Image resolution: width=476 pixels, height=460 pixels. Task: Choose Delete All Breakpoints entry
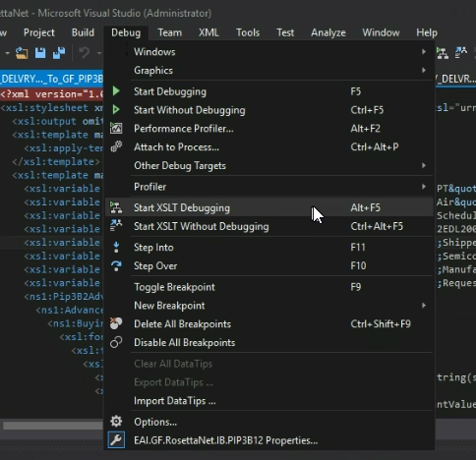(269, 323)
